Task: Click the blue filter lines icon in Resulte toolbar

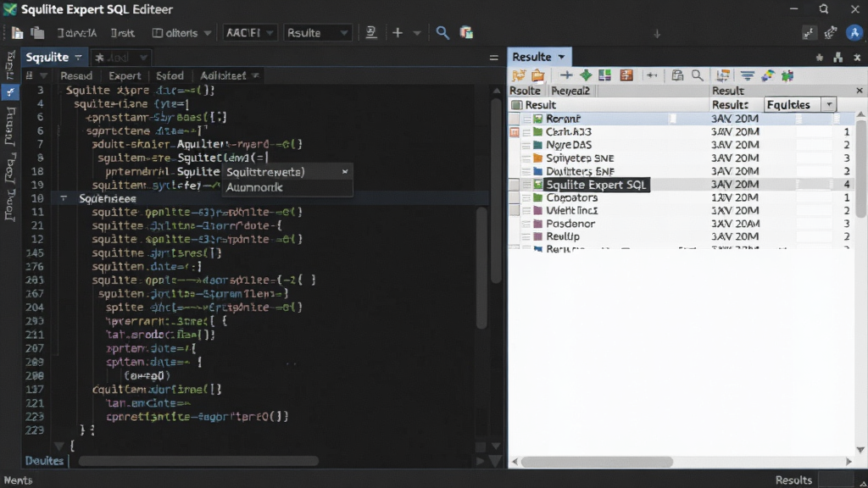Action: tap(748, 75)
